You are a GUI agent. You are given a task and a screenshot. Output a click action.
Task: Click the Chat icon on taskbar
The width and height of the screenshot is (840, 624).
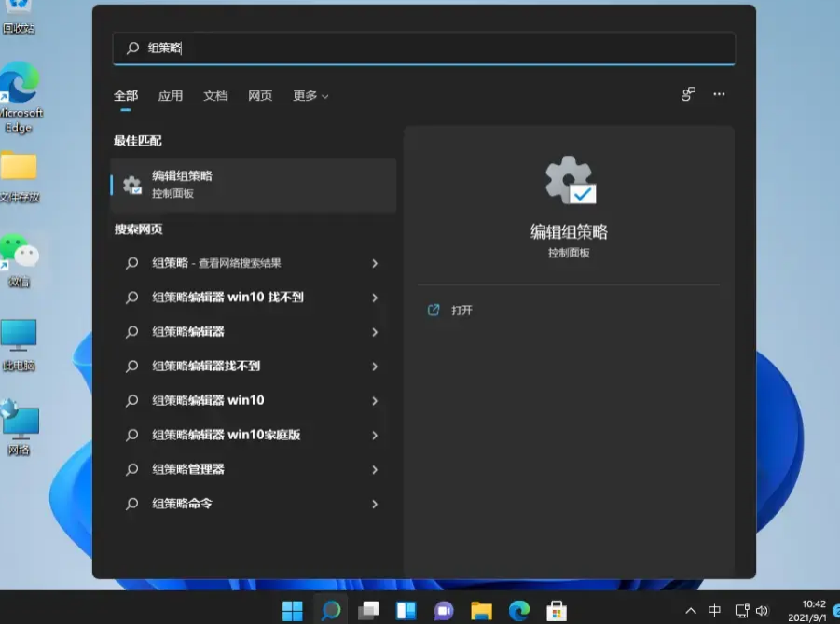click(x=442, y=610)
